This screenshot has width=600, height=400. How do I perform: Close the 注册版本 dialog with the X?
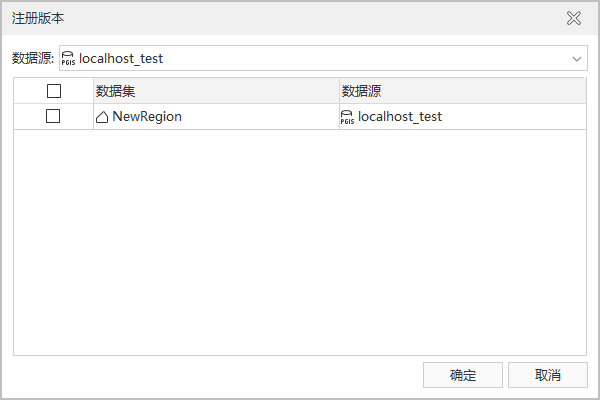(574, 18)
